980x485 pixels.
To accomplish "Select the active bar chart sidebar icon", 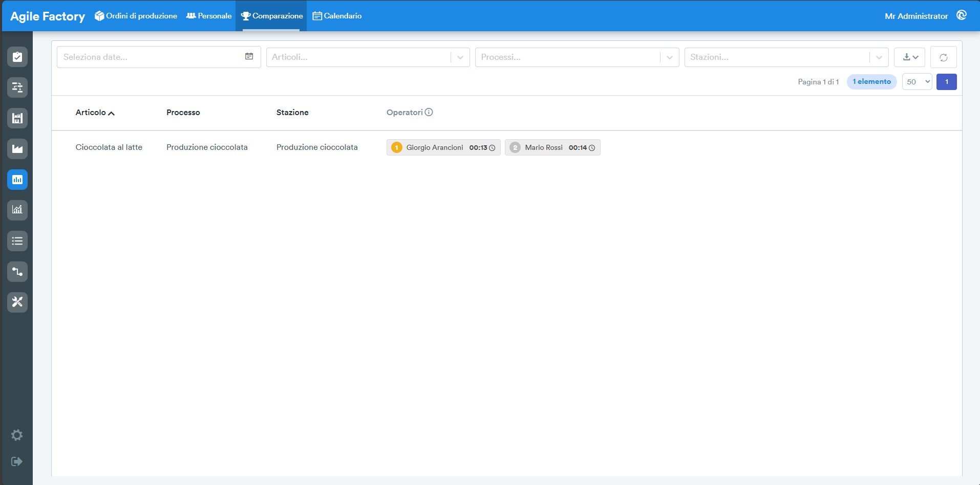I will click(x=17, y=180).
